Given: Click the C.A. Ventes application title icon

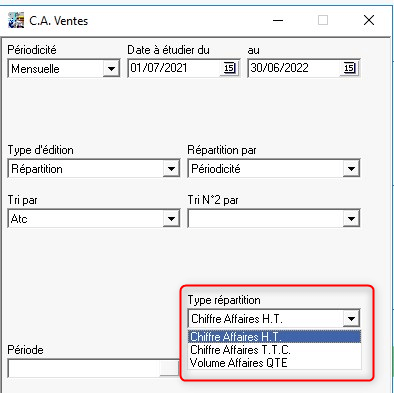Looking at the screenshot, I should pyautogui.click(x=16, y=21).
